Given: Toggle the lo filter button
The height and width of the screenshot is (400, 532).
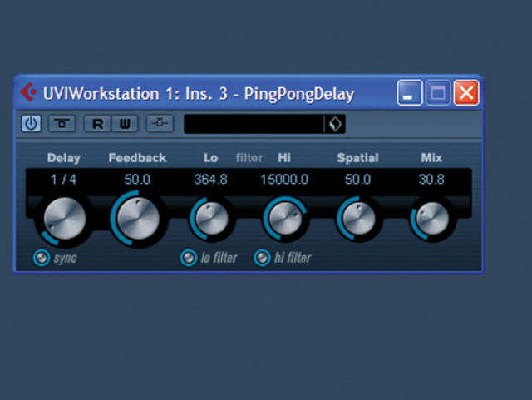Looking at the screenshot, I should tap(189, 258).
